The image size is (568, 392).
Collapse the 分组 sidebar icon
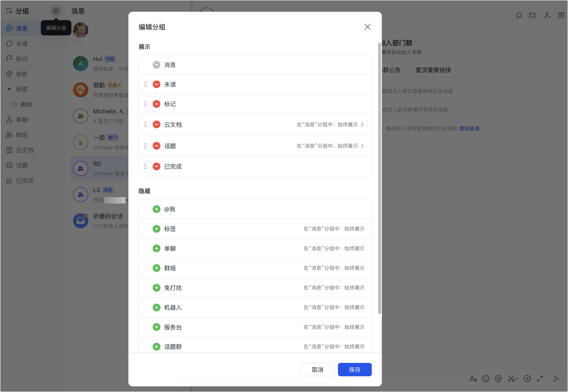pyautogui.click(x=9, y=11)
